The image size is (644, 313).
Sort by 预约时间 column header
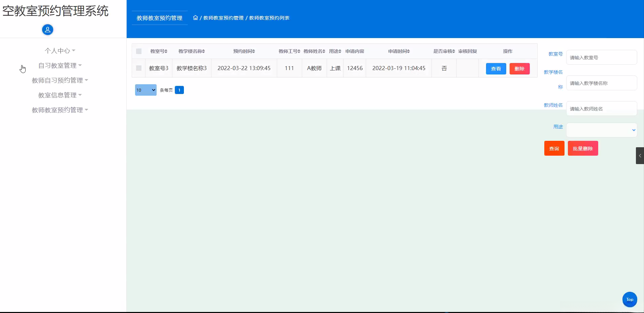click(x=244, y=51)
